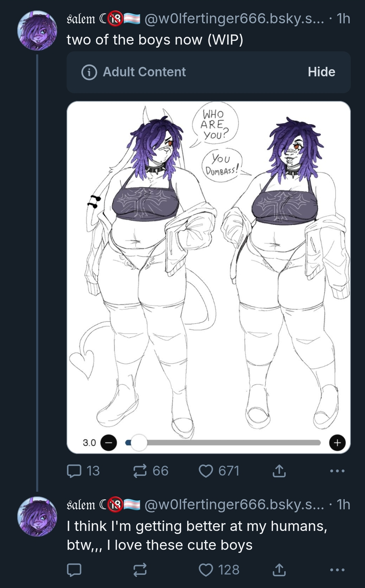Repost the second post by salem
This screenshot has width=365, height=588.
coord(140,570)
